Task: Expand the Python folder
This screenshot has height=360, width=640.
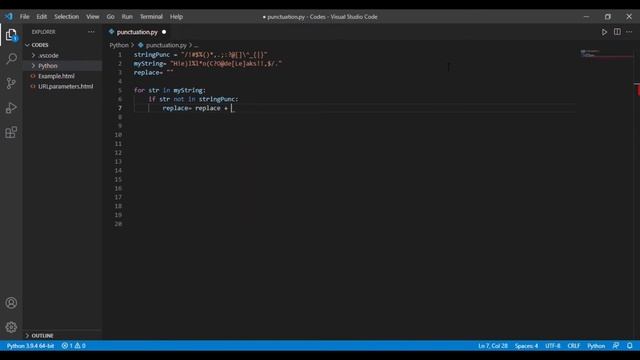Action: click(62, 66)
